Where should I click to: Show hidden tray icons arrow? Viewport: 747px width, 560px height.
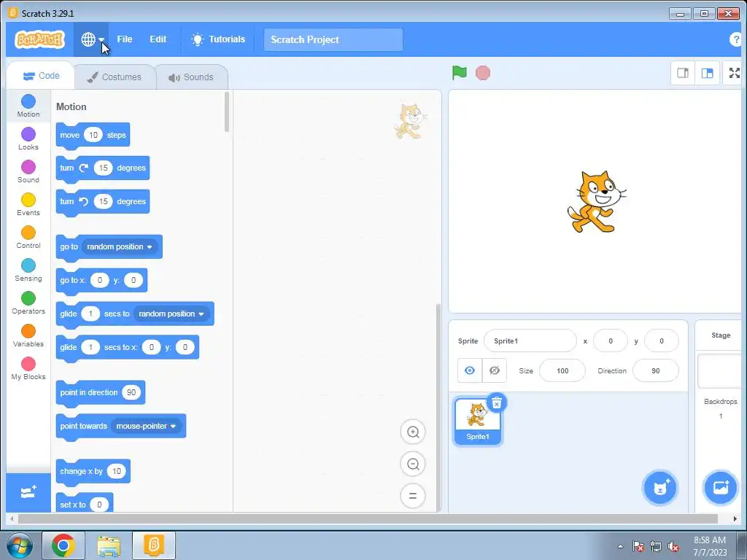[620, 546]
